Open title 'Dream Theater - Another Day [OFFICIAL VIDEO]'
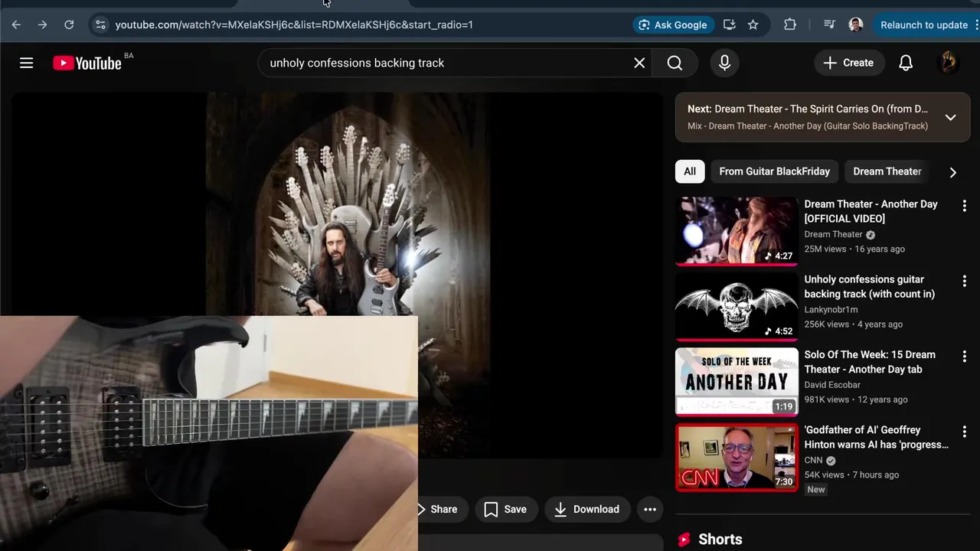This screenshot has width=980, height=551. point(871,211)
